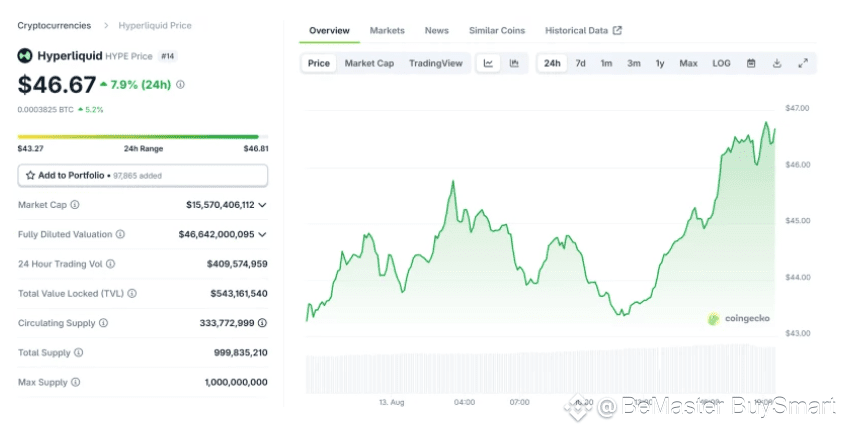Click 0.0003825 BTC price text

pos(45,109)
